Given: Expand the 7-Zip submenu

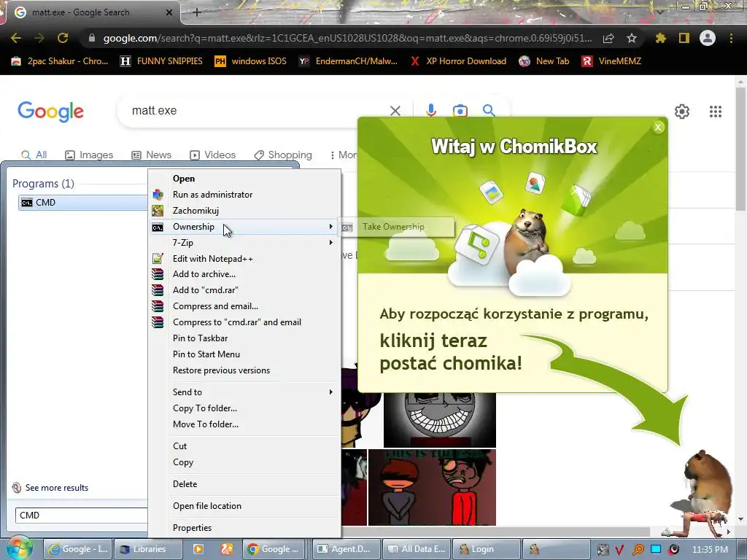Looking at the screenshot, I should pyautogui.click(x=244, y=243).
